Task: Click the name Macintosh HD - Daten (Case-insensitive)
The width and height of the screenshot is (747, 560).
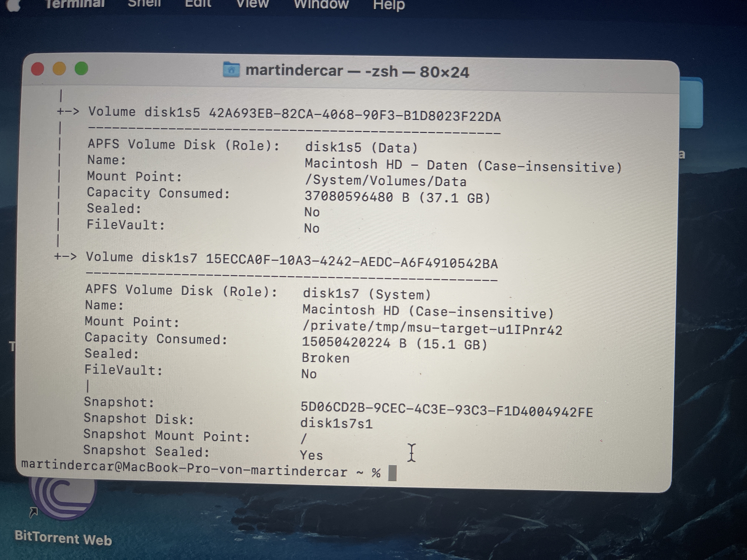Action: [463, 166]
